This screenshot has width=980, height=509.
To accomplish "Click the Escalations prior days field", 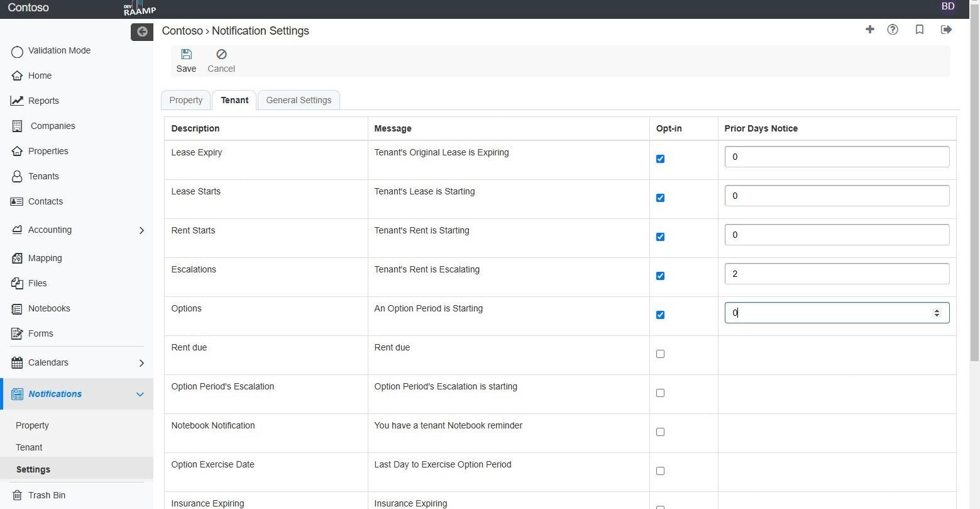I will (x=837, y=274).
